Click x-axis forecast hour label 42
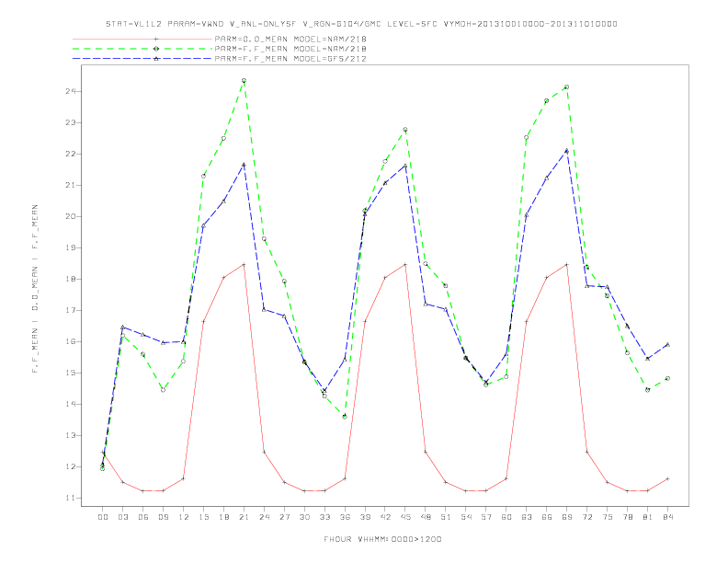This screenshot has height=563, width=728. point(385,517)
